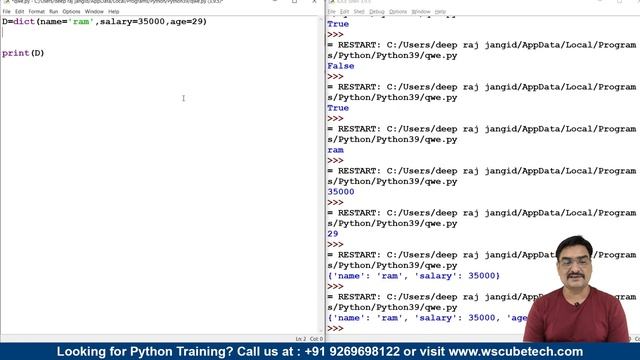Place the cursor on the empty second line of the editor
Image resolution: width=640 pixels, height=360 pixels.
(x=162, y=32)
